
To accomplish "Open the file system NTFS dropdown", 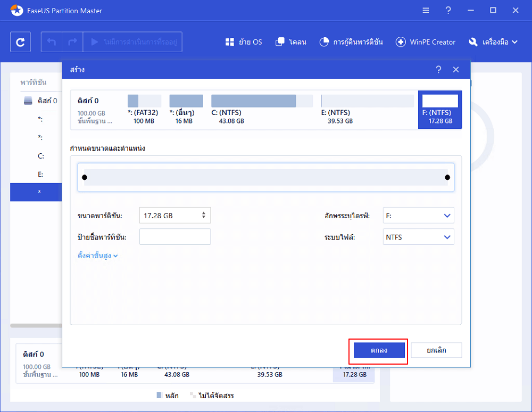I will [418, 237].
